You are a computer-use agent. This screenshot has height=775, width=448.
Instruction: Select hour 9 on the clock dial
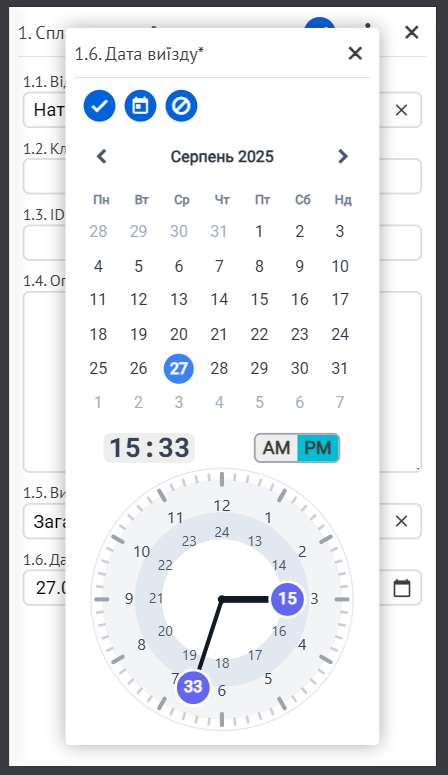[129, 599]
